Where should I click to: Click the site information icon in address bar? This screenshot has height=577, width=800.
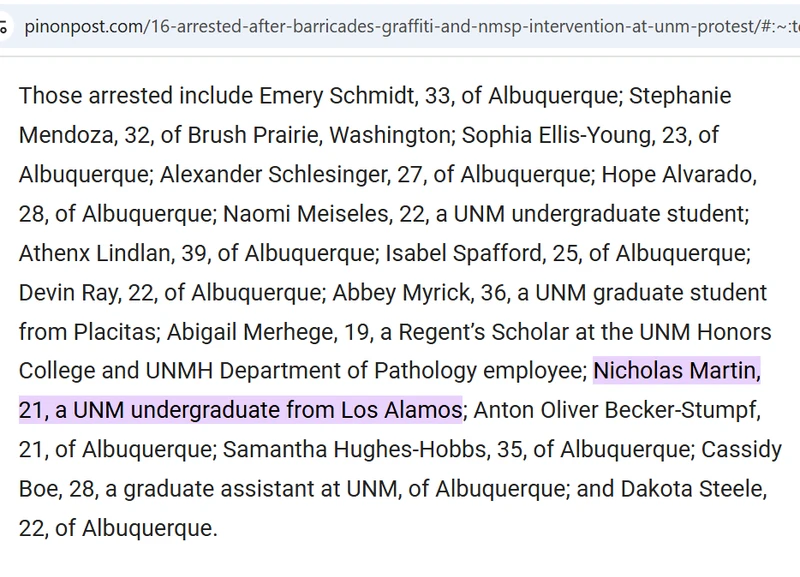pyautogui.click(x=7, y=25)
